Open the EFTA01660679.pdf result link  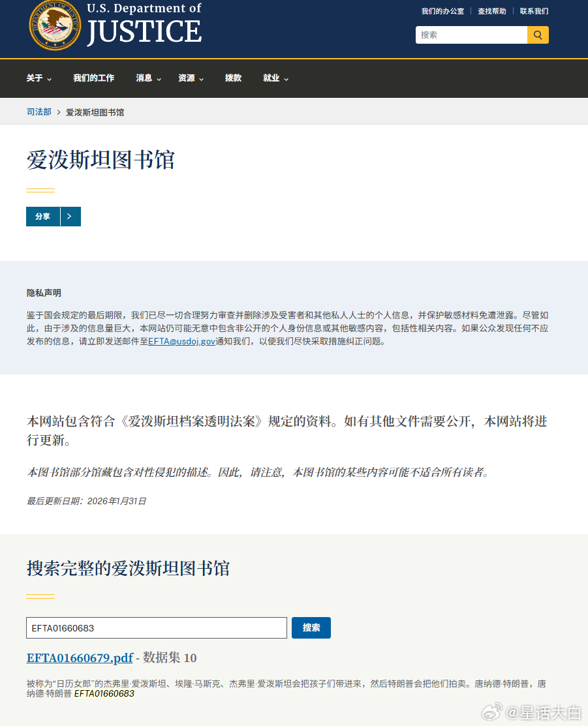click(x=80, y=658)
